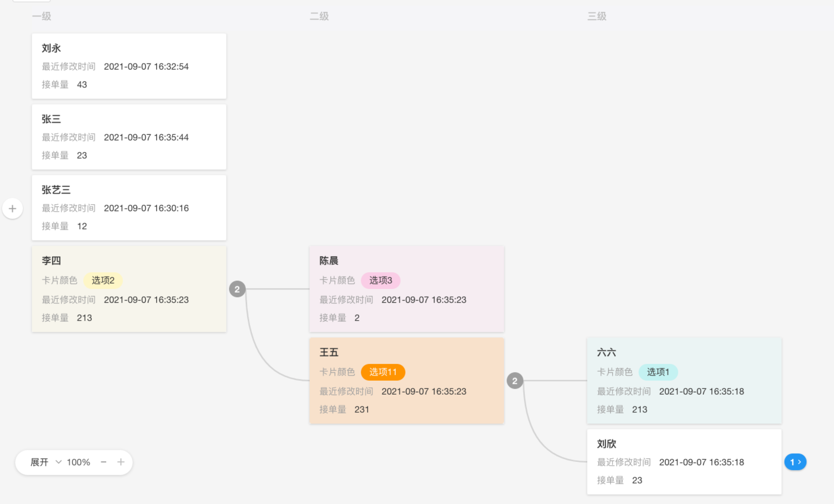Click the 一级 column header
This screenshot has width=834, height=504.
click(42, 16)
